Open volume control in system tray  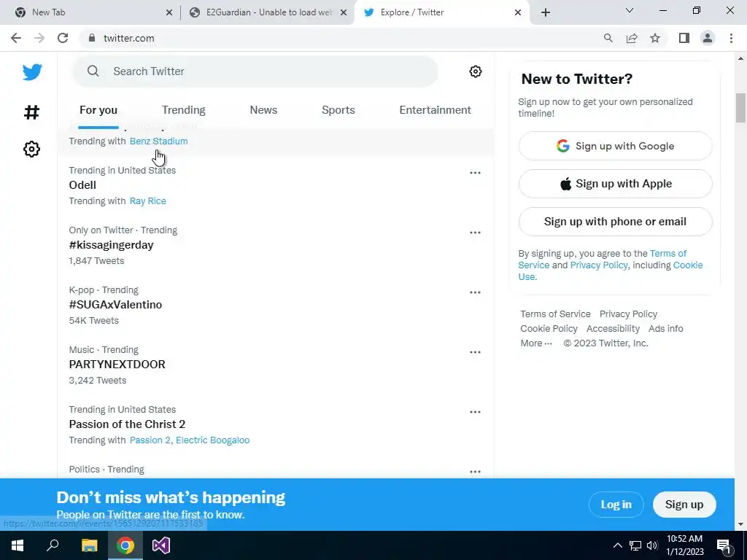[x=652, y=545]
